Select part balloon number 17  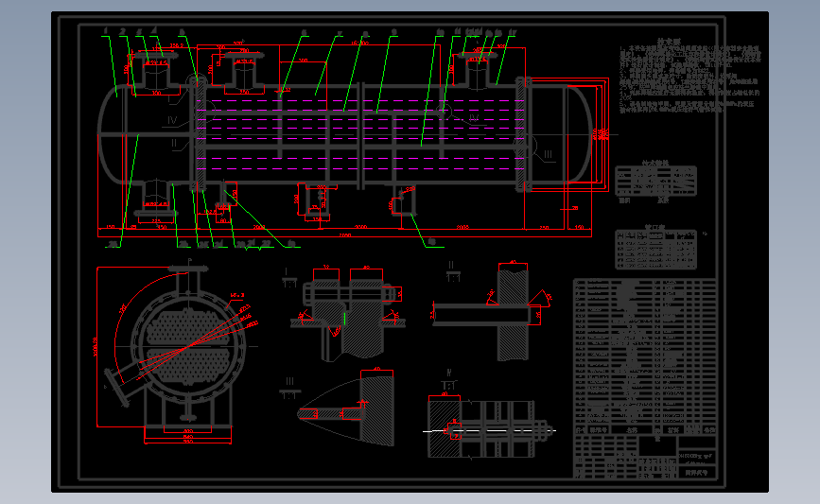tap(512, 32)
